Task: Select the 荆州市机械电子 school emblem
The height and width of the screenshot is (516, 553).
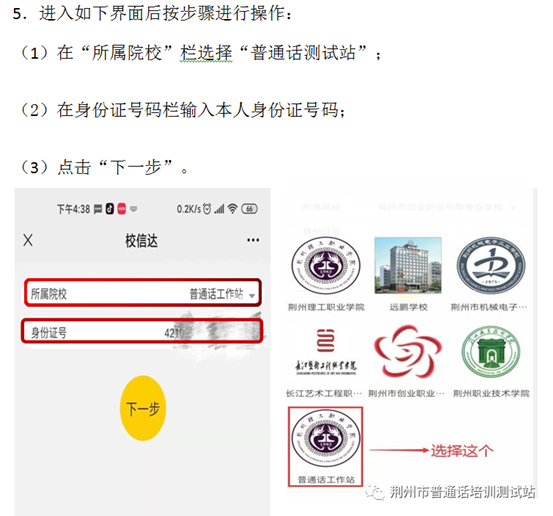Action: (491, 266)
